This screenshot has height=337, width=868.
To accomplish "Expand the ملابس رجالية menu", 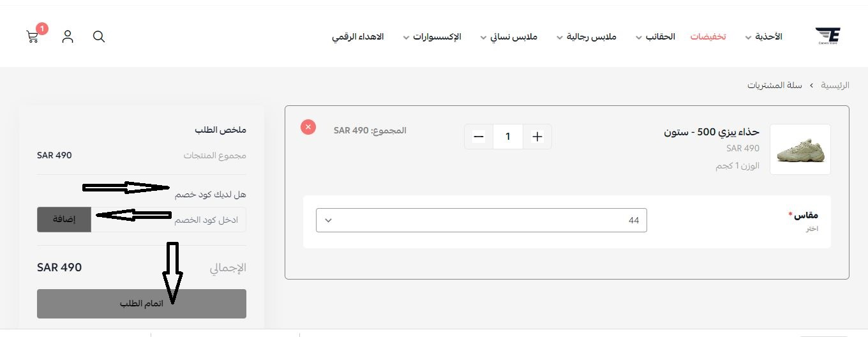I will (587, 37).
